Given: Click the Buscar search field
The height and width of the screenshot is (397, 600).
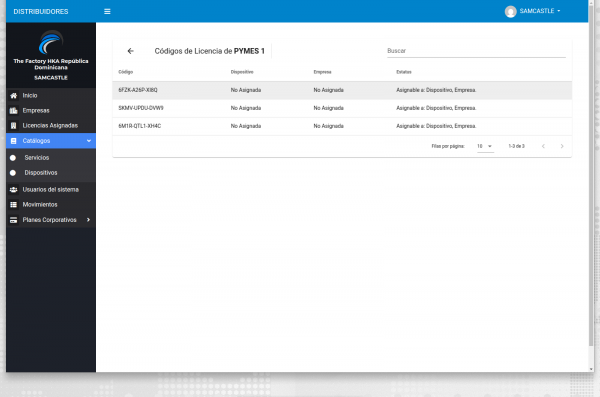Looking at the screenshot, I should pyautogui.click(x=476, y=51).
